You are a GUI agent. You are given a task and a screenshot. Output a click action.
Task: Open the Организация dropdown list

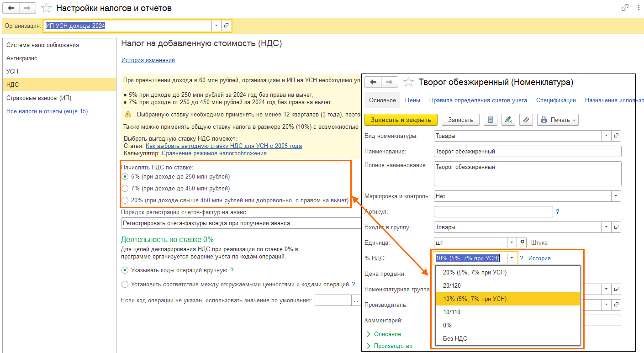pos(216,26)
